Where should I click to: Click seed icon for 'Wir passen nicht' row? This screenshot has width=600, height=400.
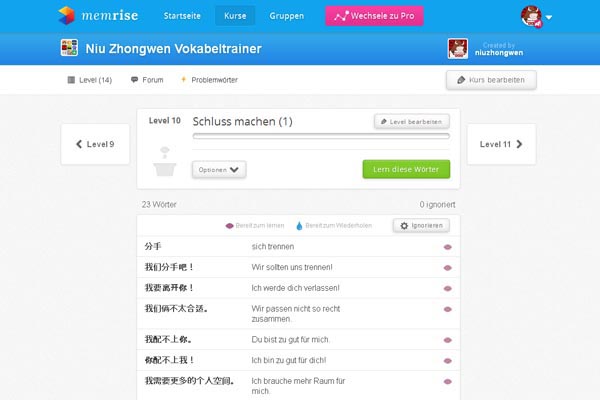tap(447, 309)
